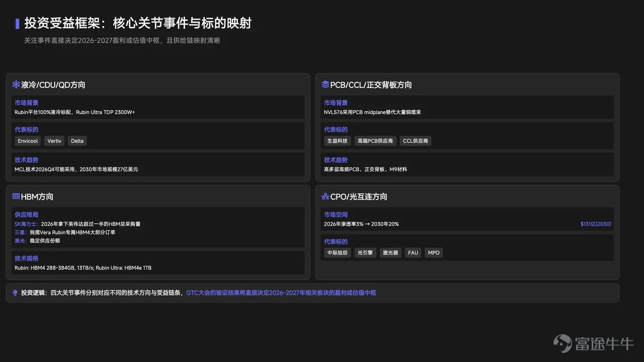This screenshot has width=644, height=362.
Task: Select the CCL供应商 tag
Action: pos(416,141)
